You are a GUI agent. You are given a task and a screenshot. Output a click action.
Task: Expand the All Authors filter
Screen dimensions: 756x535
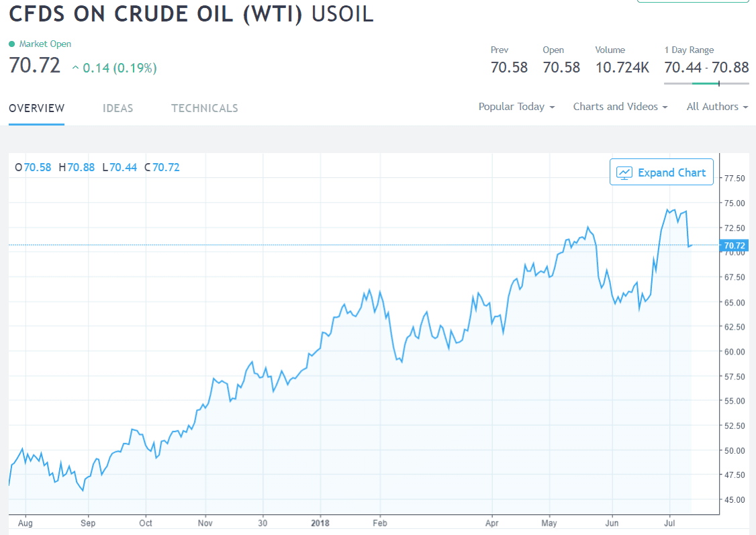tap(717, 107)
